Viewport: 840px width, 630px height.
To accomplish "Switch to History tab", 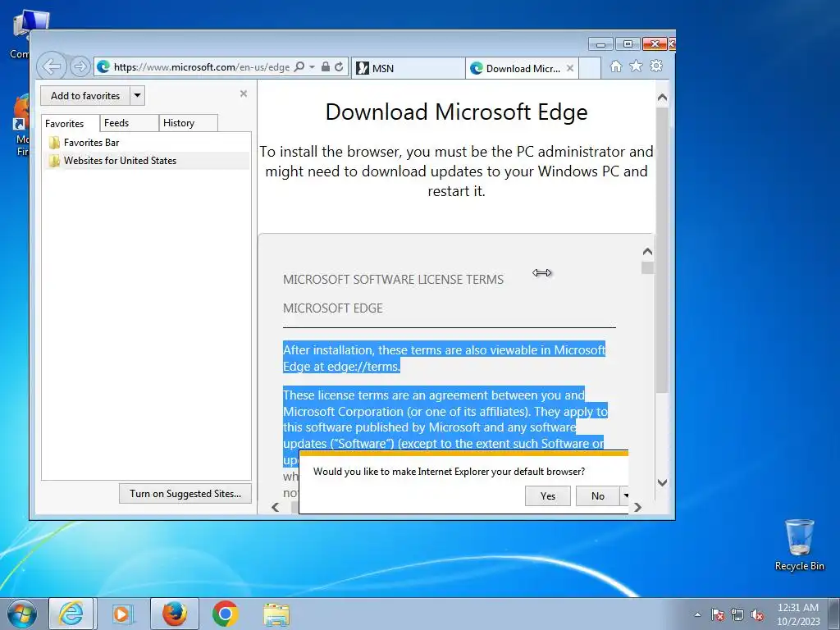I will pyautogui.click(x=188, y=123).
